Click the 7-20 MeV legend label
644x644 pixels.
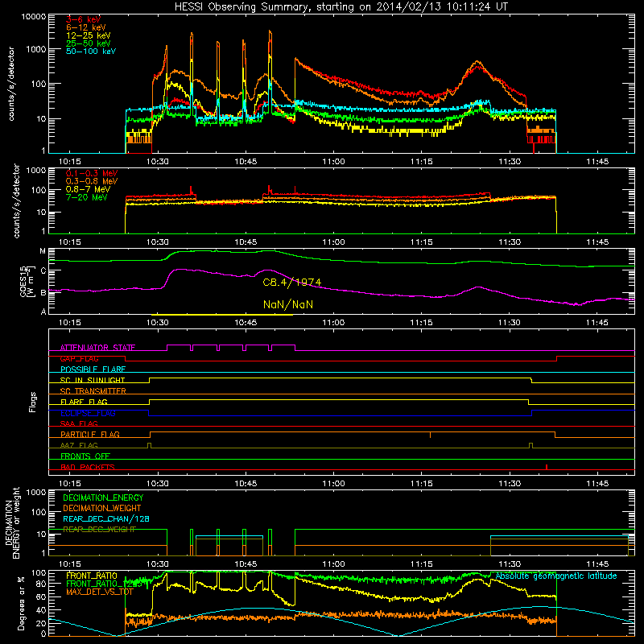pos(87,197)
